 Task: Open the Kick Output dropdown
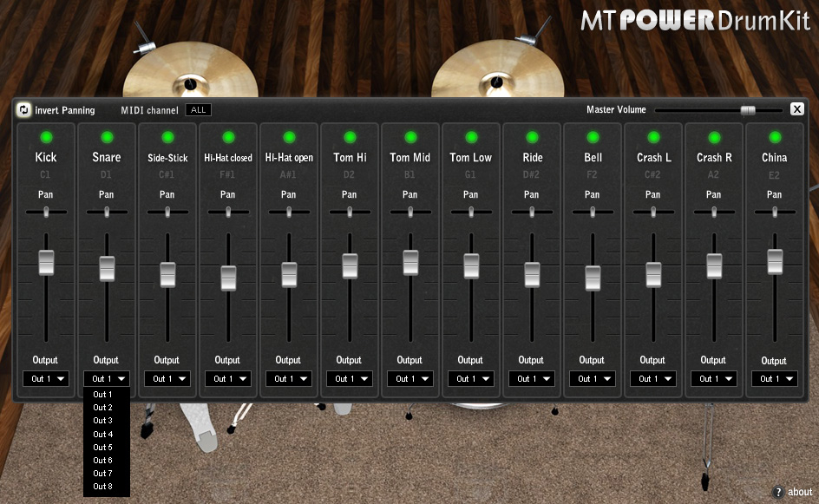click(x=45, y=379)
